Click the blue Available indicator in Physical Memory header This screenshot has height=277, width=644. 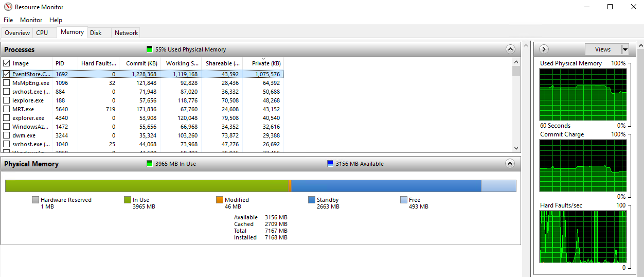(x=330, y=164)
